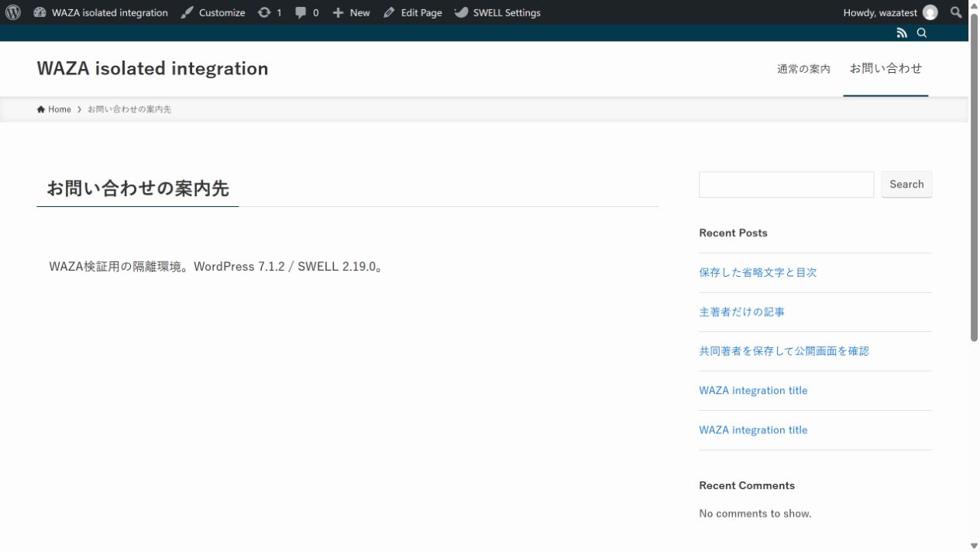Screen dimensions: 980x552
Task: Click the Recent Comments widget heading
Action: pos(747,485)
